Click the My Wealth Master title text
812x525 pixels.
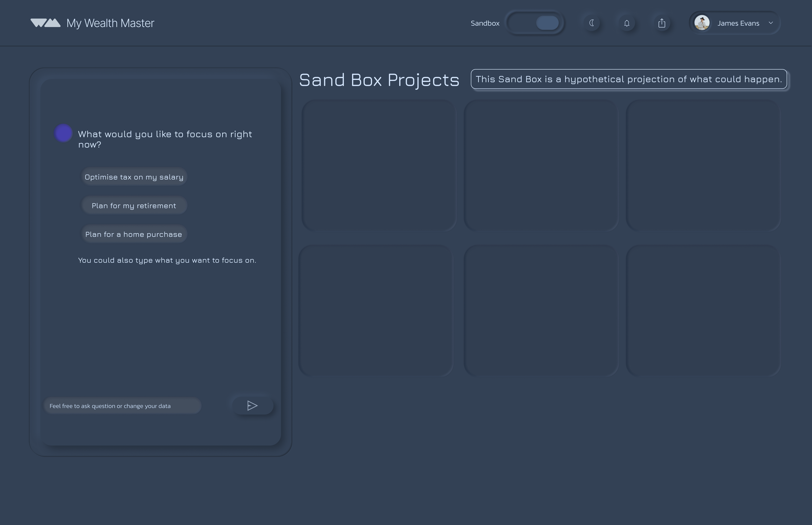coord(110,23)
